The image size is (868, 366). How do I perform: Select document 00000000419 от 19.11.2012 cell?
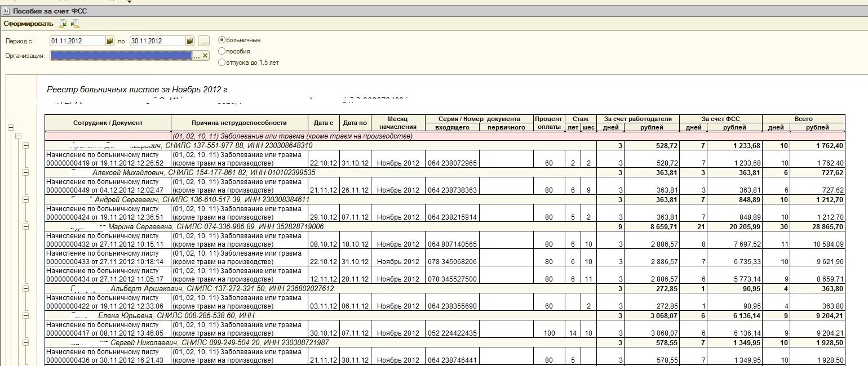tap(108, 159)
